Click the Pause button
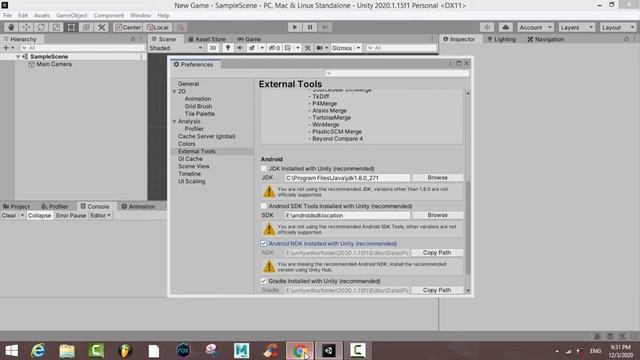This screenshot has width=640, height=360. (x=310, y=27)
